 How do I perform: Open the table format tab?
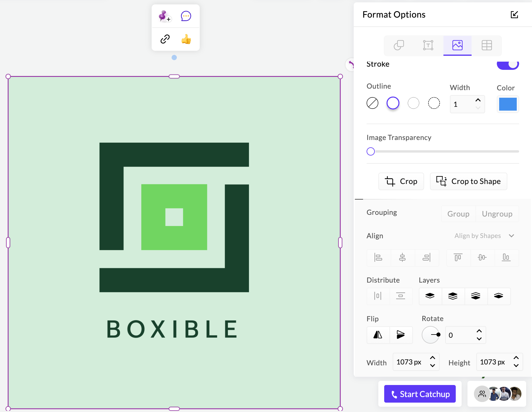click(x=487, y=45)
